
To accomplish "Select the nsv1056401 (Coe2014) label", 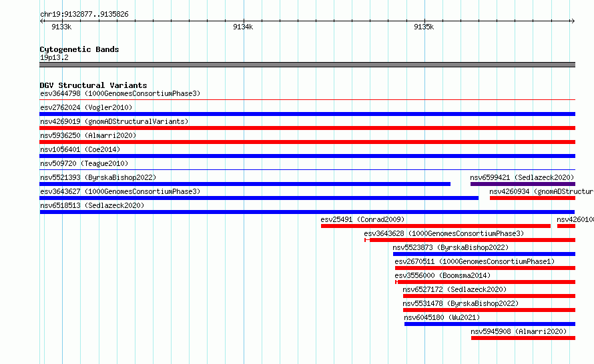I will (x=80, y=149).
